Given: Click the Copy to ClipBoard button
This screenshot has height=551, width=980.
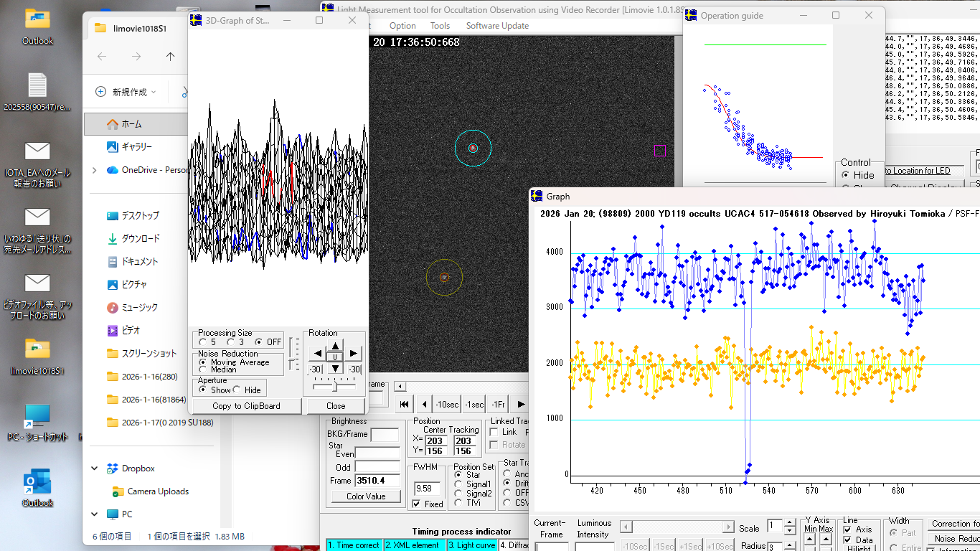Looking at the screenshot, I should [x=246, y=406].
